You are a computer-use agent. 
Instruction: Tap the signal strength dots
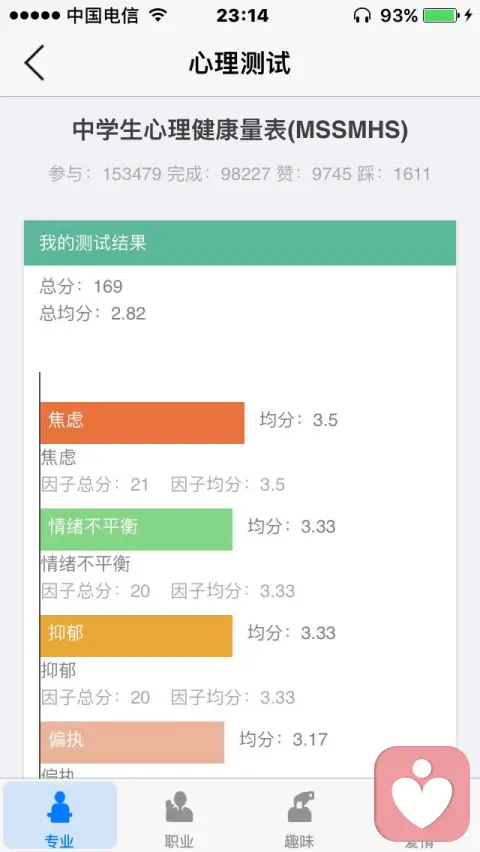34,16
